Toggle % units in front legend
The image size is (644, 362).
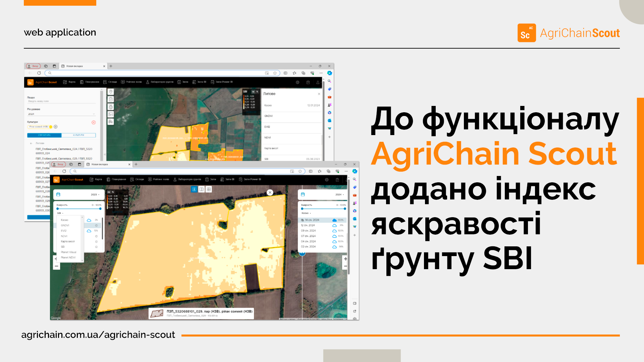[113, 192]
